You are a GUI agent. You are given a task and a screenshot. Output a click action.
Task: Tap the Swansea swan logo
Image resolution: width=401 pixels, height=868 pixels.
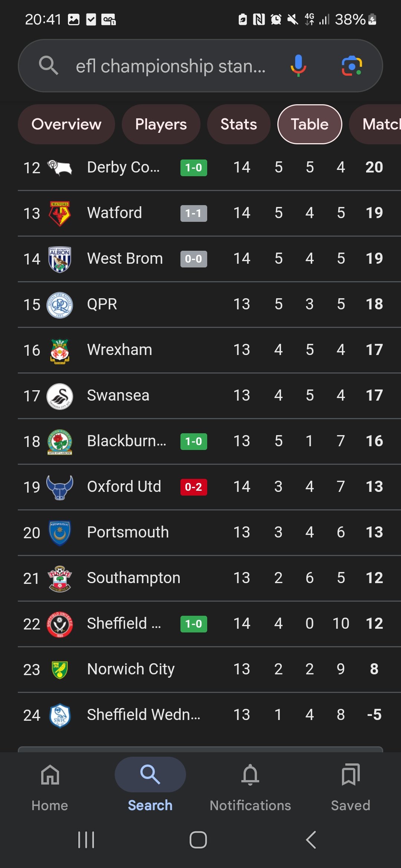pos(60,396)
